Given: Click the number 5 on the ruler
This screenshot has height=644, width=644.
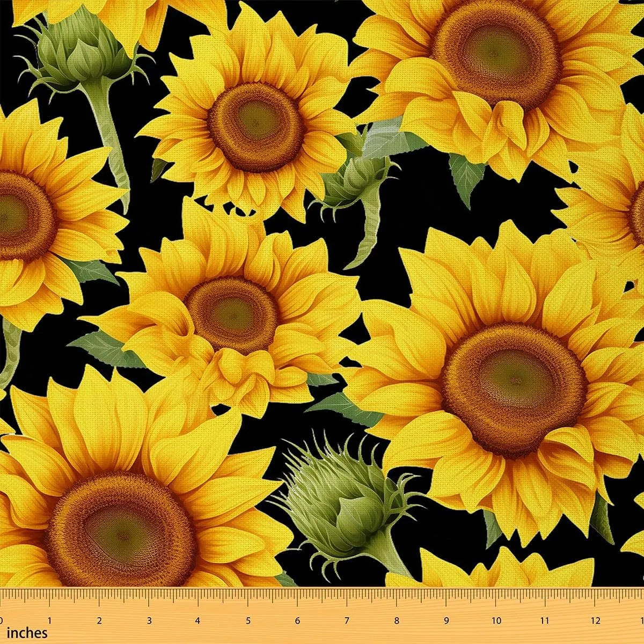Looking at the screenshot, I should click(248, 621).
